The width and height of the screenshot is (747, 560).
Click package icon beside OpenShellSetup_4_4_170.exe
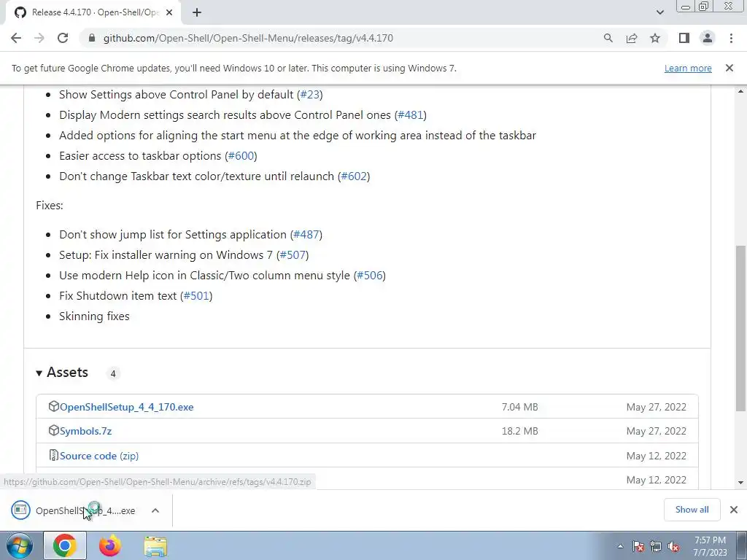(x=53, y=406)
